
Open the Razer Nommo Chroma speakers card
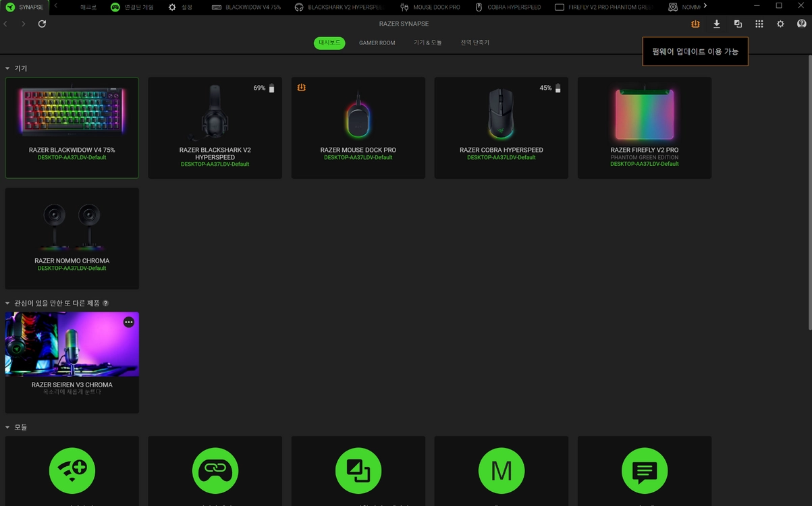click(x=72, y=239)
